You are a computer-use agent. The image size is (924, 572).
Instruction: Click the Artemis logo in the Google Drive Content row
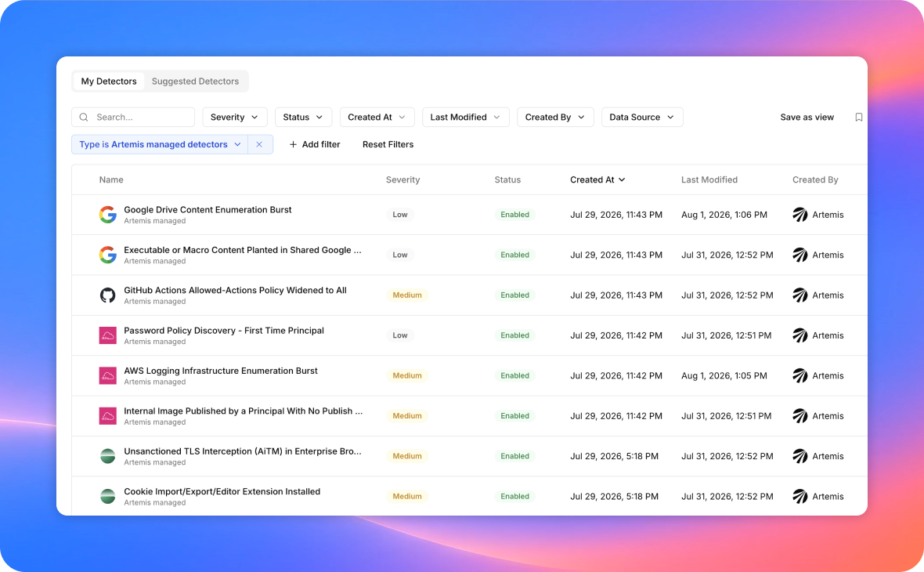799,215
